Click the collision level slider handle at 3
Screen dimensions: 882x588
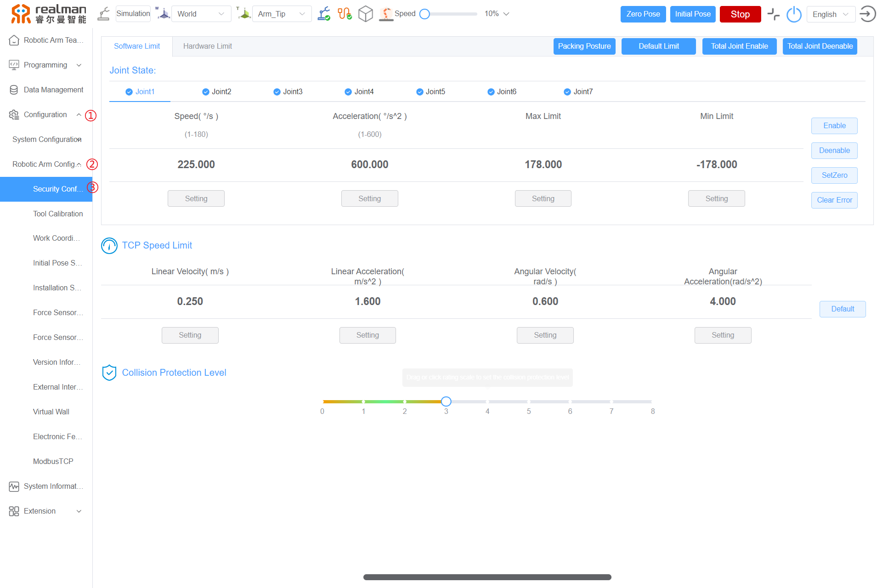click(446, 401)
